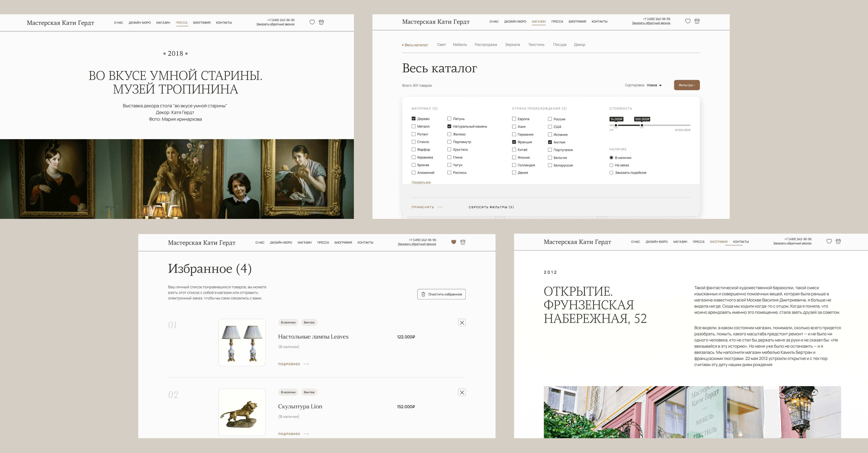Collapse the Фильтры panel button

(687, 85)
